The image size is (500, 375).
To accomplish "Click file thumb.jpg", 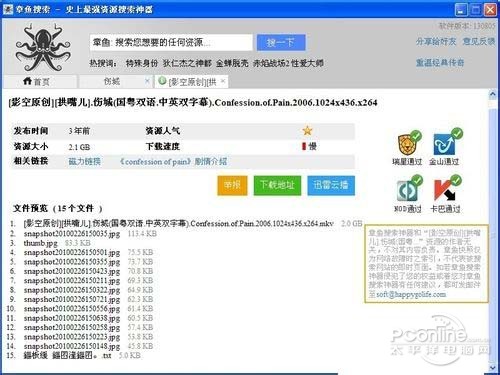I will [x=40, y=243].
